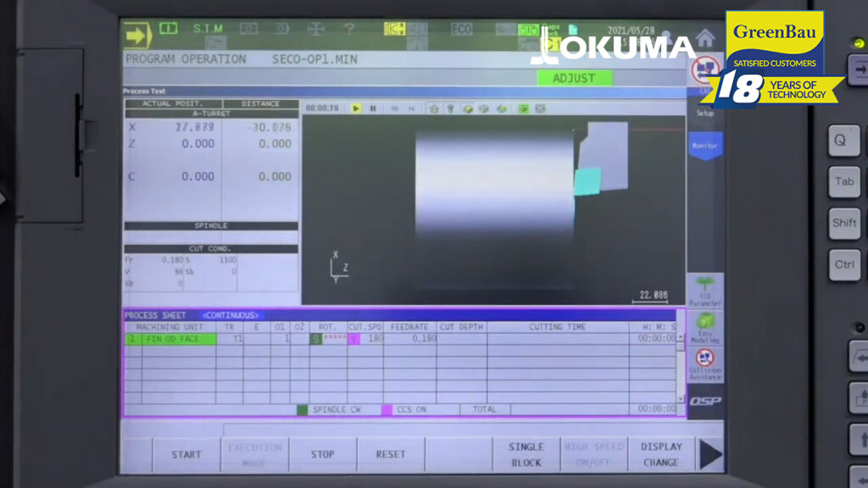868x488 pixels.
Task: Expand the arrow beside DISPLAY CHANGE
Action: click(712, 455)
